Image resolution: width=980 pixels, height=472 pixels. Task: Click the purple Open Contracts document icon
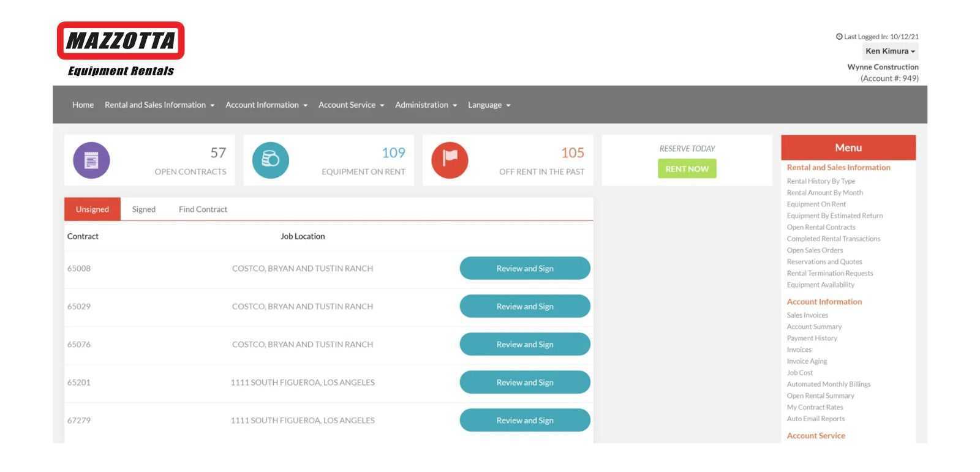click(91, 160)
